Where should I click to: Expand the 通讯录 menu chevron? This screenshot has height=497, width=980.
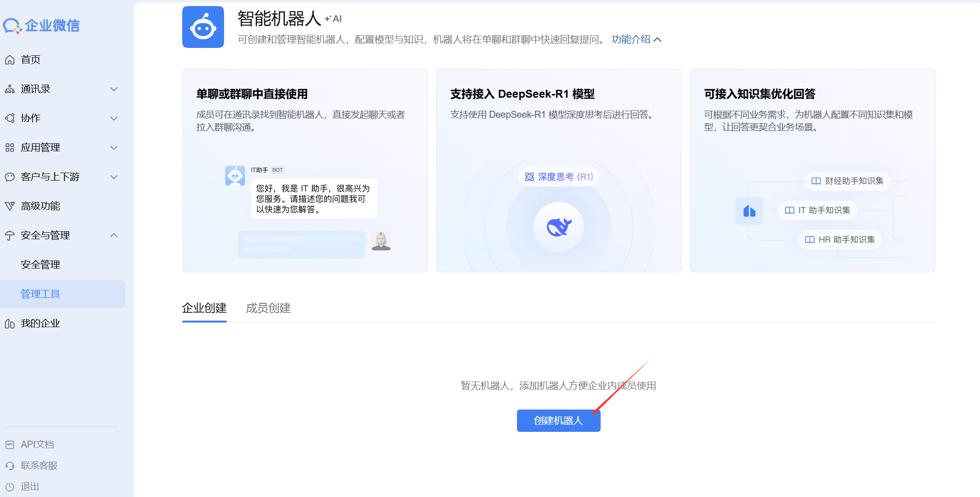(114, 89)
